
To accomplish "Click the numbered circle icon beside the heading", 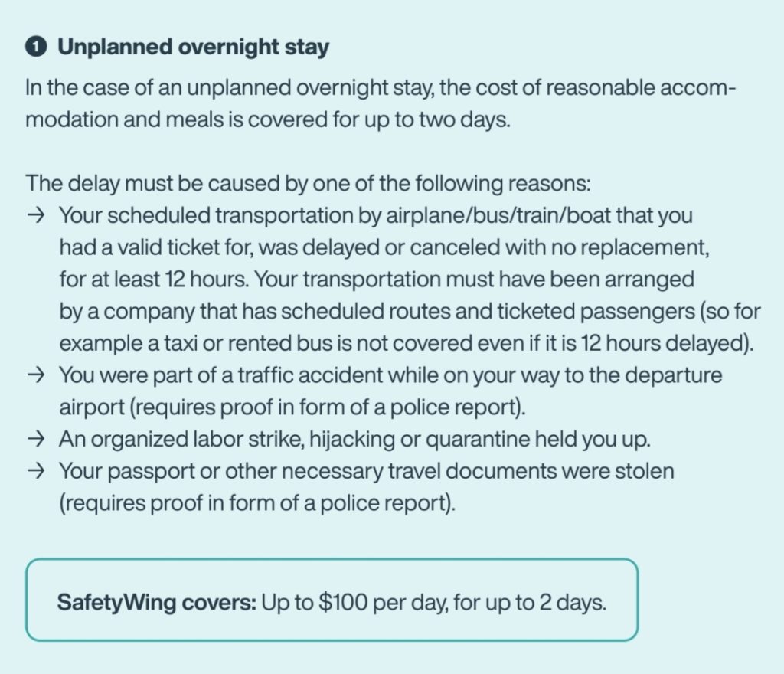I will (x=34, y=47).
